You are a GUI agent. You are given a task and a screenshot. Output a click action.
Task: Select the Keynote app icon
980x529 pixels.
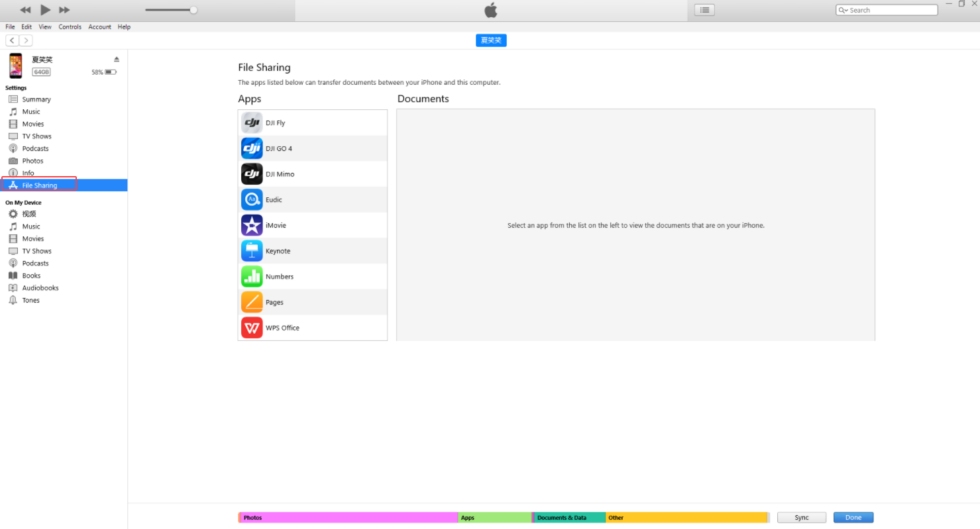252,250
